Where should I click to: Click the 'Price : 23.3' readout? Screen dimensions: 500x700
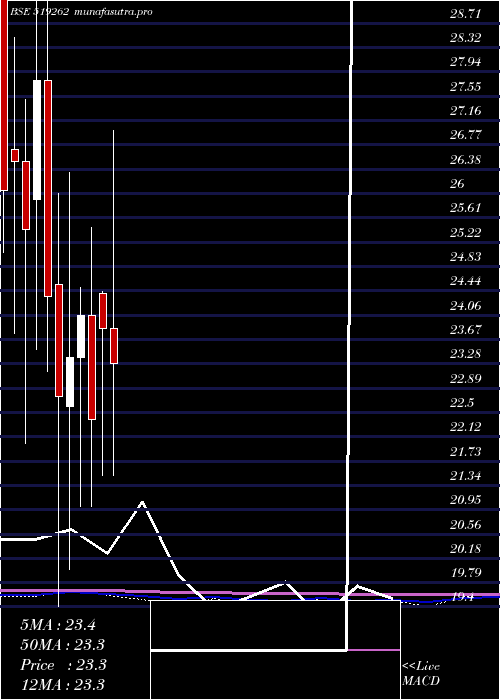tap(63, 665)
